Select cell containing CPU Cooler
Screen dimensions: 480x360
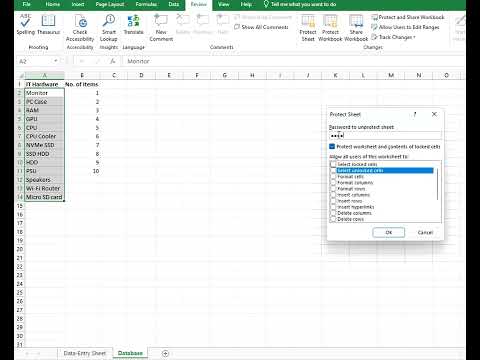pyautogui.click(x=45, y=136)
